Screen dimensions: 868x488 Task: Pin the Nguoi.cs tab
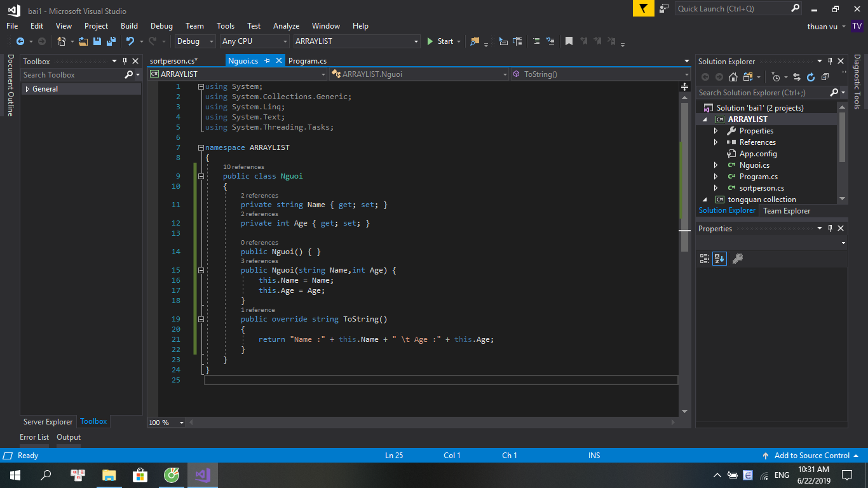coord(268,61)
